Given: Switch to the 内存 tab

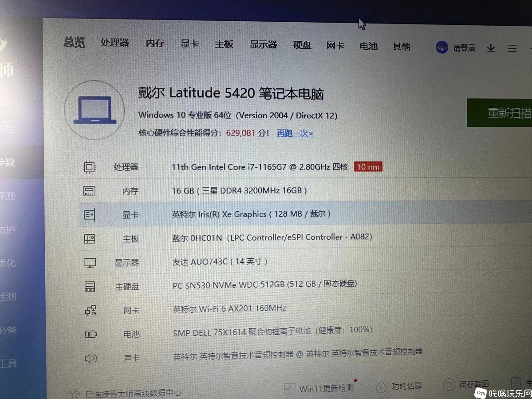Looking at the screenshot, I should click(x=155, y=43).
